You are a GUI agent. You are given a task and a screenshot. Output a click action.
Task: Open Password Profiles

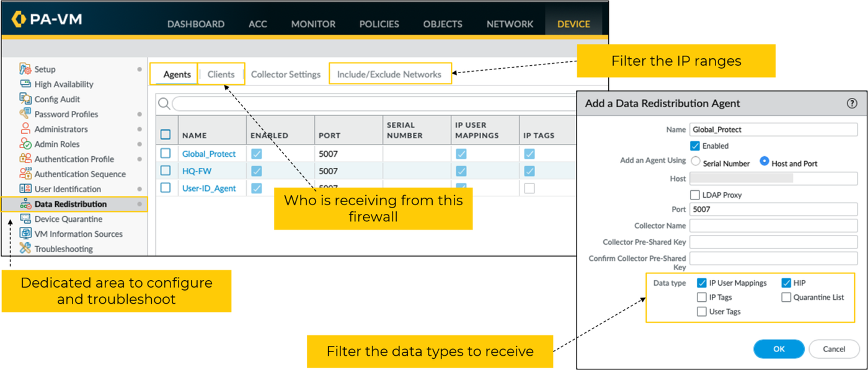66,114
